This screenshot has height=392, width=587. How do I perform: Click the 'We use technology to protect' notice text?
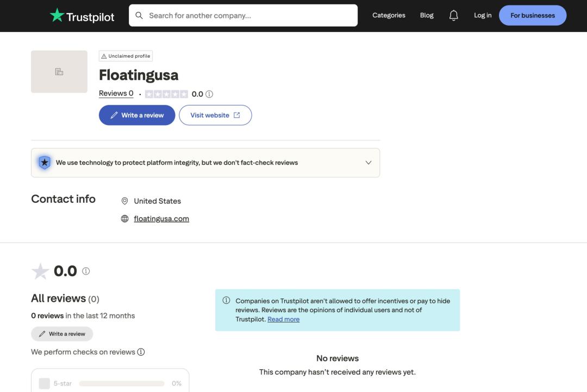(x=177, y=163)
